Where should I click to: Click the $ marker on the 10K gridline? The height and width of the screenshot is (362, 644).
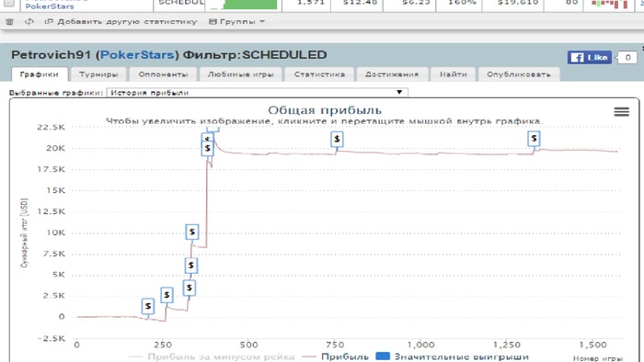pyautogui.click(x=191, y=232)
